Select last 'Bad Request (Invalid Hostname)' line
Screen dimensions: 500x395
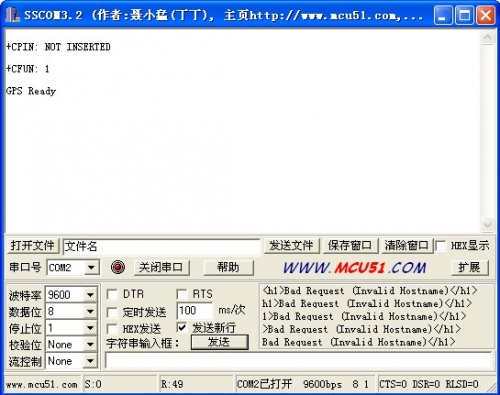point(359,342)
